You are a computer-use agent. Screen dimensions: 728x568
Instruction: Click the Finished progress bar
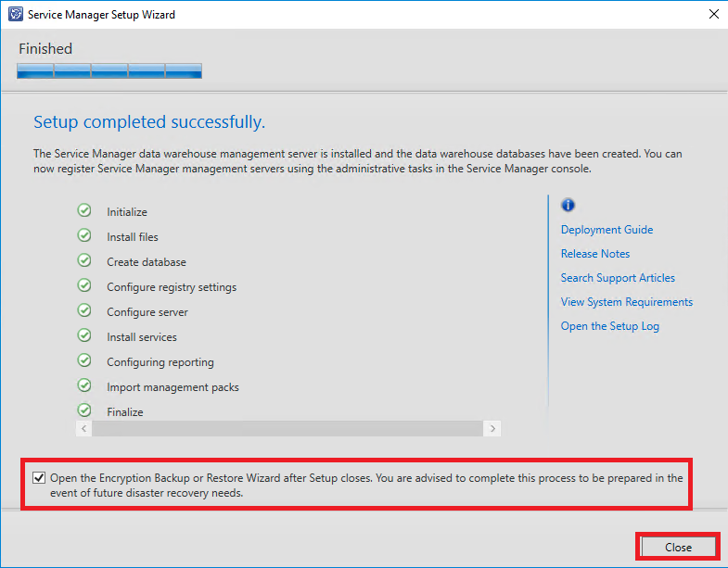click(109, 70)
